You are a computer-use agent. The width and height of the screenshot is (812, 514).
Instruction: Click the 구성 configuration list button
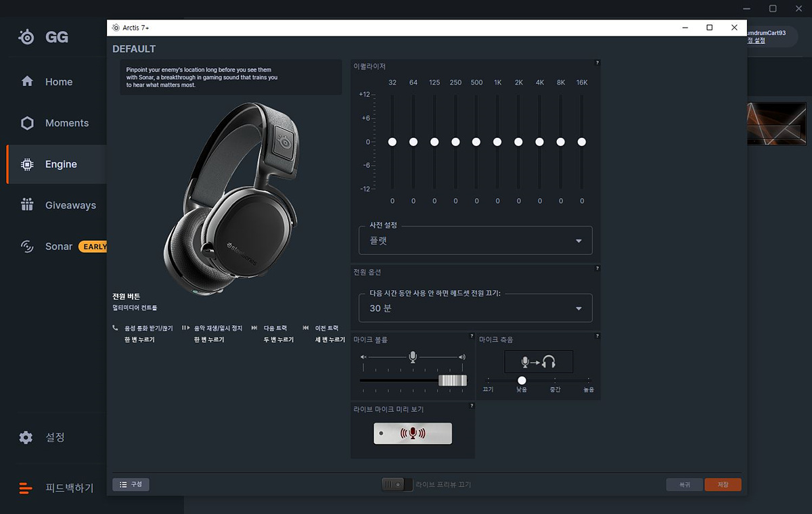131,484
